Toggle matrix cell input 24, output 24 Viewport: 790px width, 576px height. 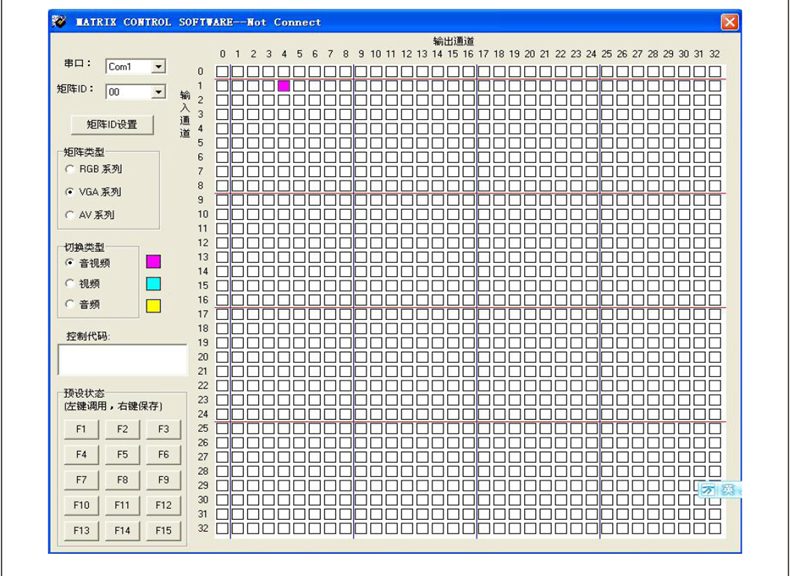pyautogui.click(x=591, y=414)
